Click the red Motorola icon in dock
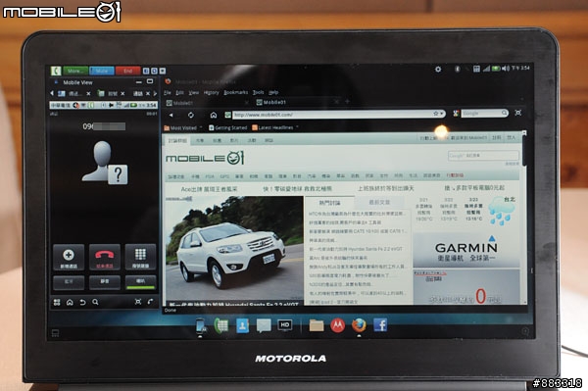This screenshot has width=588, height=391. click(337, 325)
